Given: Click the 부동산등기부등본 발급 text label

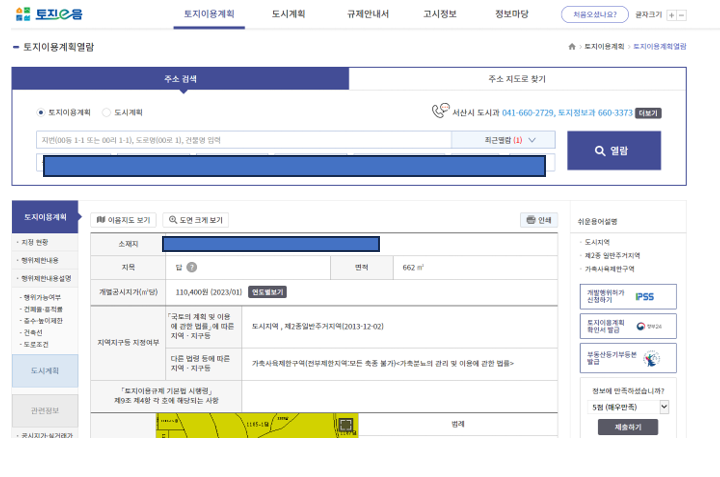Looking at the screenshot, I should tap(612, 358).
